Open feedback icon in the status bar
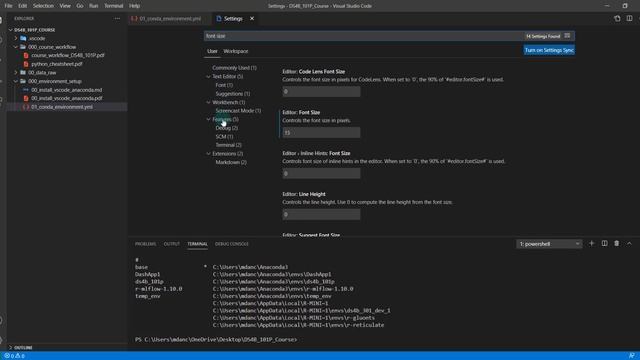The height and width of the screenshot is (360, 640). click(631, 356)
